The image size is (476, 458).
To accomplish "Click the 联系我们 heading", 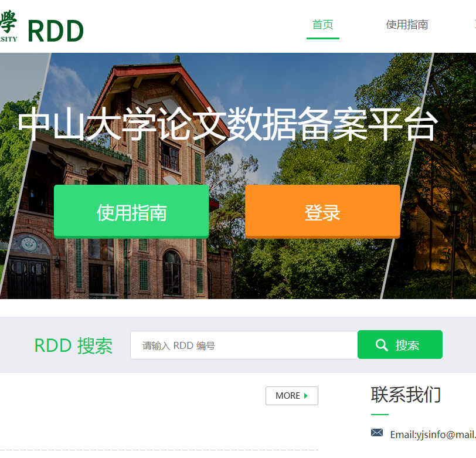I will [x=406, y=395].
